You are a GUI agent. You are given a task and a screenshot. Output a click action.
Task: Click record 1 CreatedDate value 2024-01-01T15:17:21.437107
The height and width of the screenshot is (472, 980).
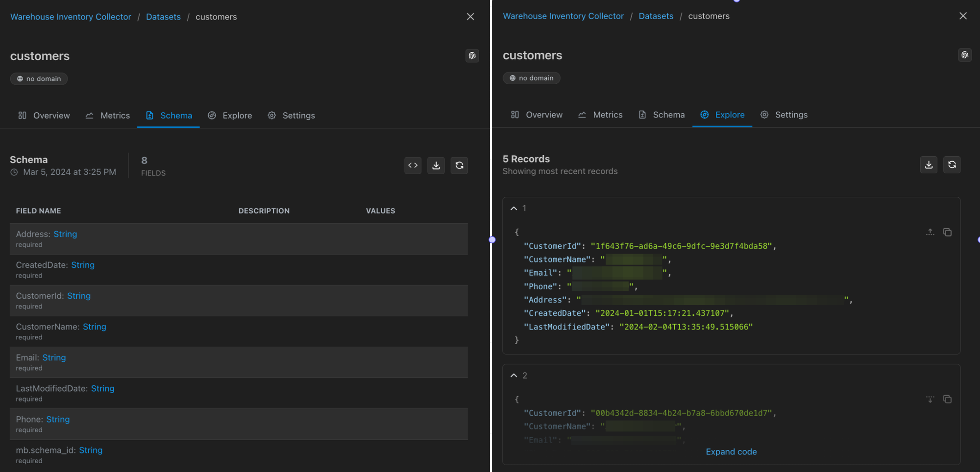coord(662,313)
